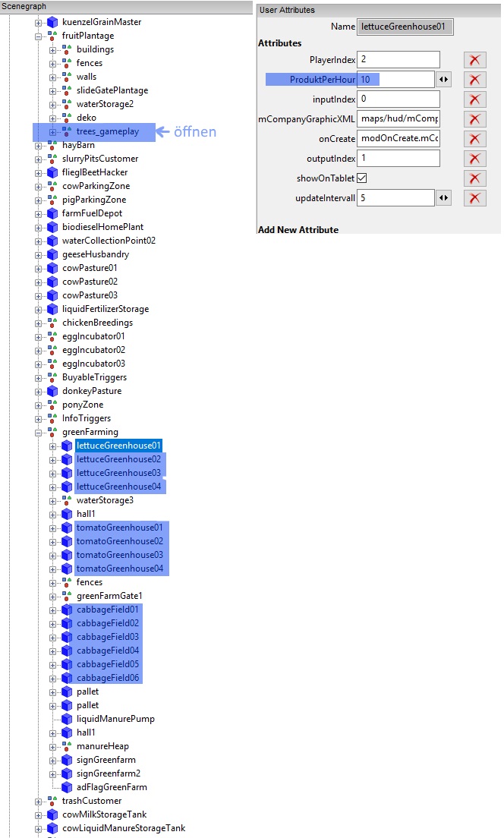Click the group icon beside manureHeap
The width and height of the screenshot is (504, 838).
[67, 746]
